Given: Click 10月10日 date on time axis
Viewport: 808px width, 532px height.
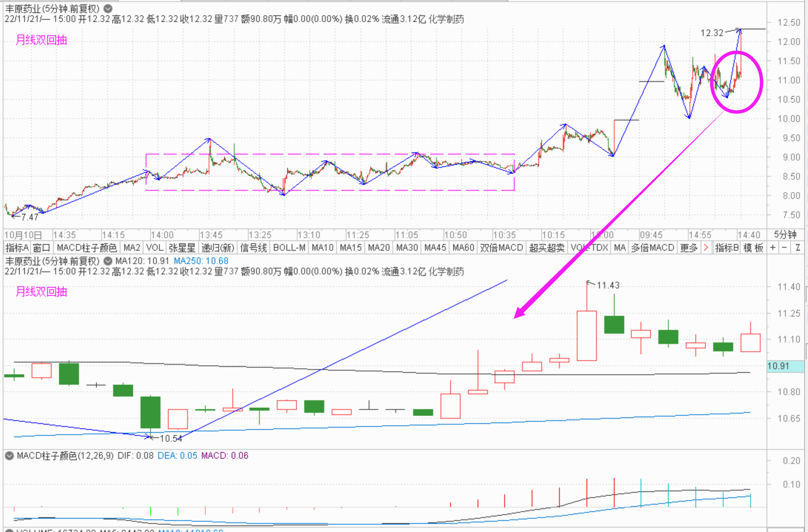Looking at the screenshot, I should point(23,235).
